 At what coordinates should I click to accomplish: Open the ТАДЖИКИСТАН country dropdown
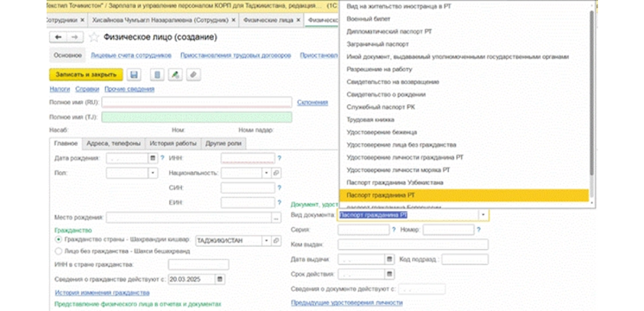click(267, 240)
